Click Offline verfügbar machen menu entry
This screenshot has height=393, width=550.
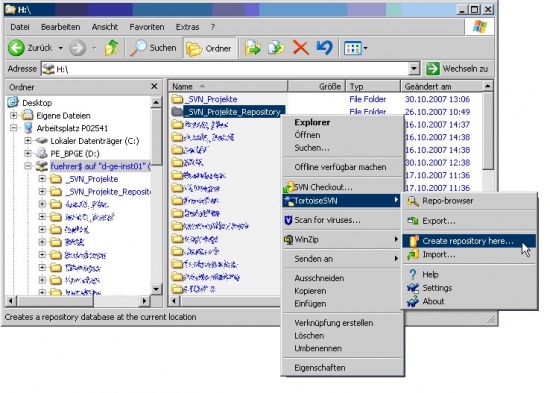(x=340, y=167)
